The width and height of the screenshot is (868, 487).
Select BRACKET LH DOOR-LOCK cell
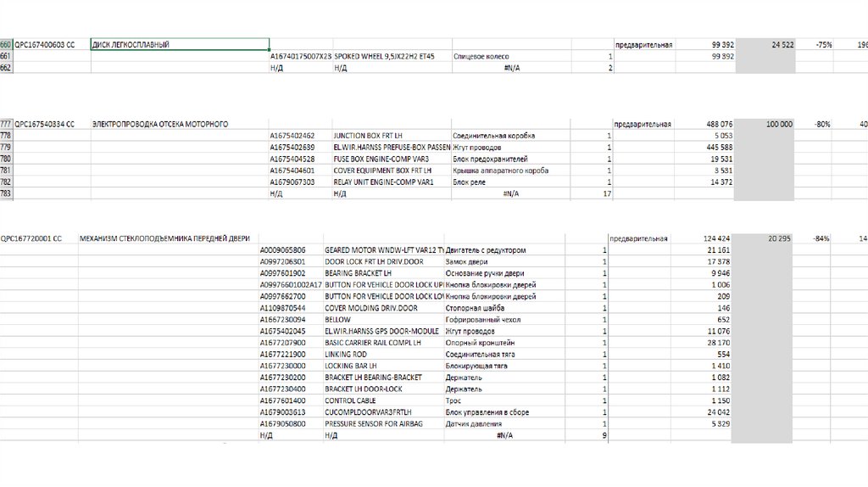(384, 389)
